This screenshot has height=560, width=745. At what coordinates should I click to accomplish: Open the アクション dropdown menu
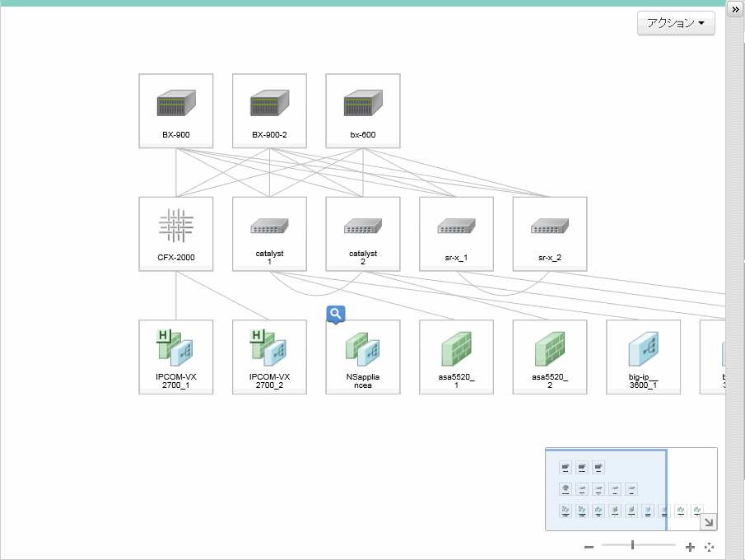[x=676, y=23]
